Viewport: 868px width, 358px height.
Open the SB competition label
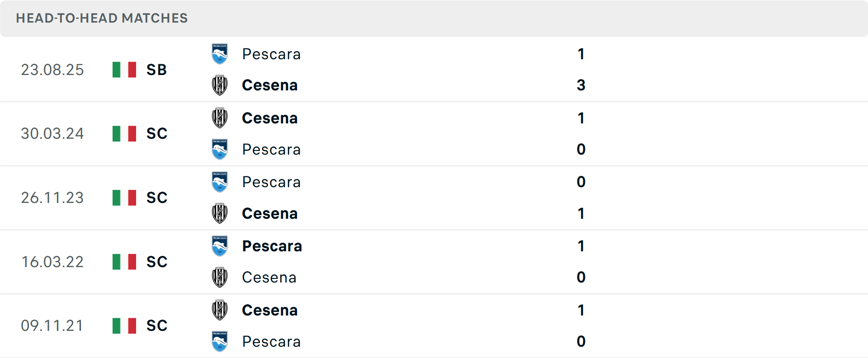[156, 70]
